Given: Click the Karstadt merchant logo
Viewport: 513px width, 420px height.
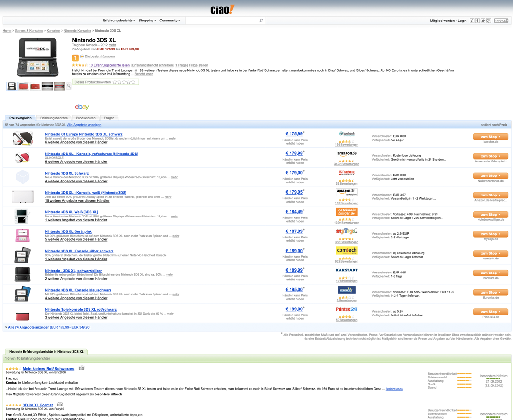Looking at the screenshot, I should (347, 270).
